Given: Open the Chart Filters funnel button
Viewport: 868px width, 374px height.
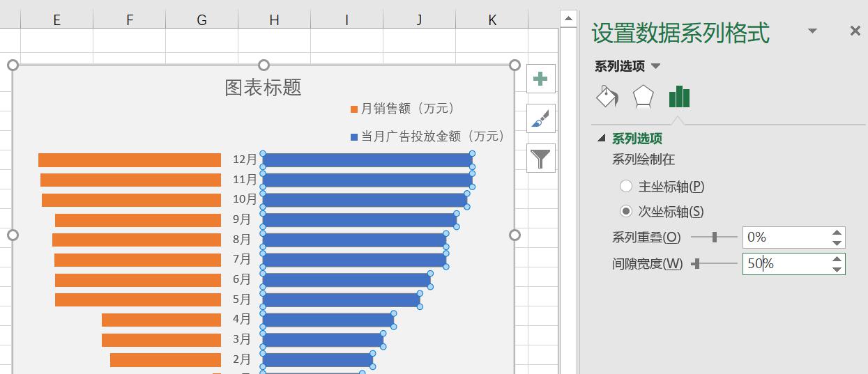Looking at the screenshot, I should 540,158.
